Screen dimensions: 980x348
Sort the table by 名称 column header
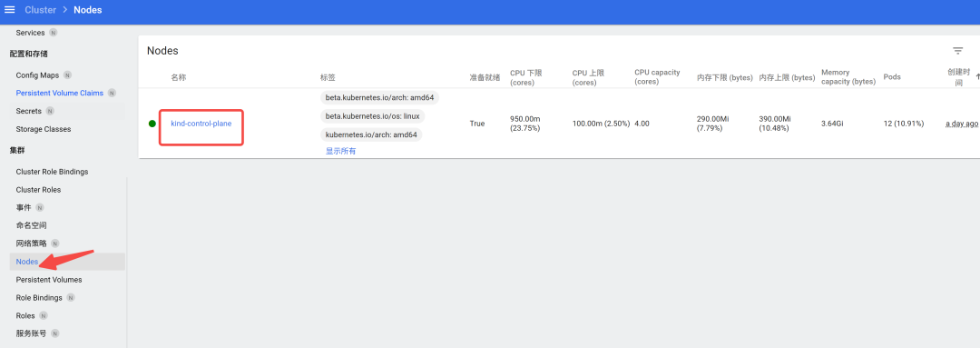[x=179, y=77]
